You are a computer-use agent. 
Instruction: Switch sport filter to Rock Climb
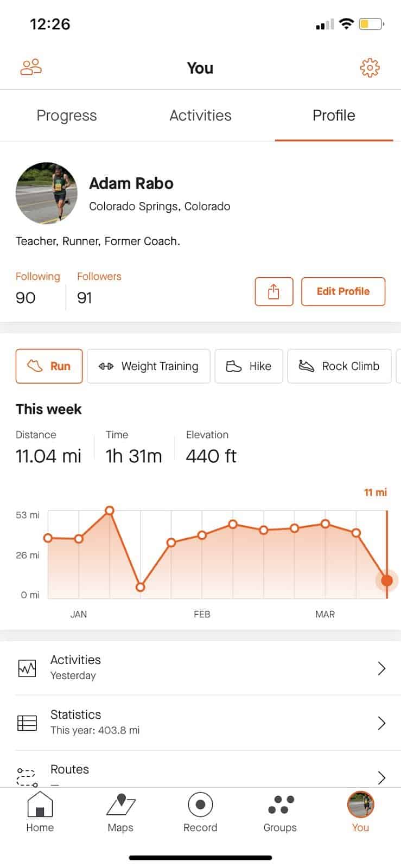click(x=339, y=366)
